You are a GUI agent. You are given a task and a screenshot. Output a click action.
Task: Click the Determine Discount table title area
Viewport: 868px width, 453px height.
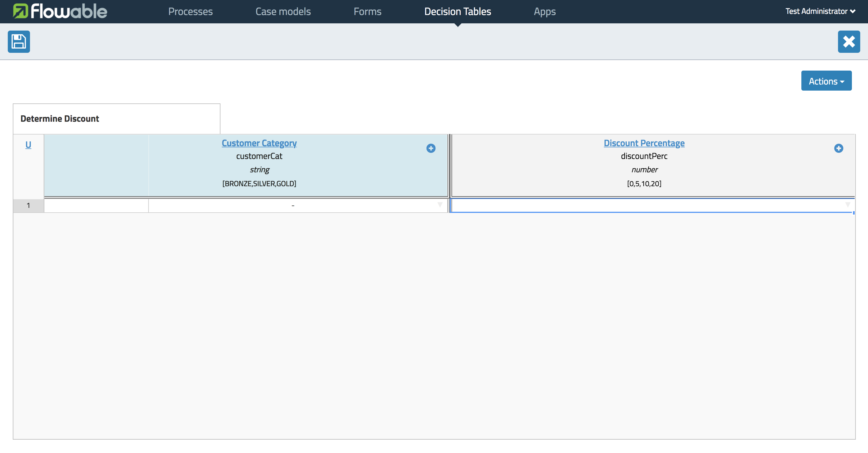click(x=117, y=119)
